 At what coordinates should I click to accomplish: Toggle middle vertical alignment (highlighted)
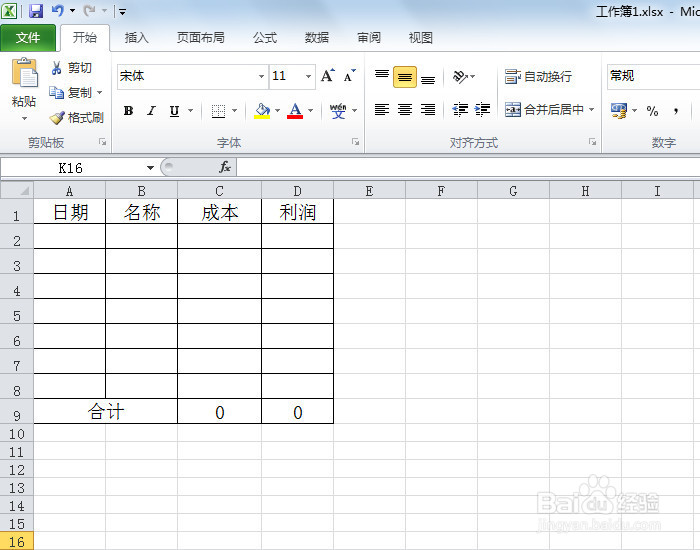coord(405,77)
